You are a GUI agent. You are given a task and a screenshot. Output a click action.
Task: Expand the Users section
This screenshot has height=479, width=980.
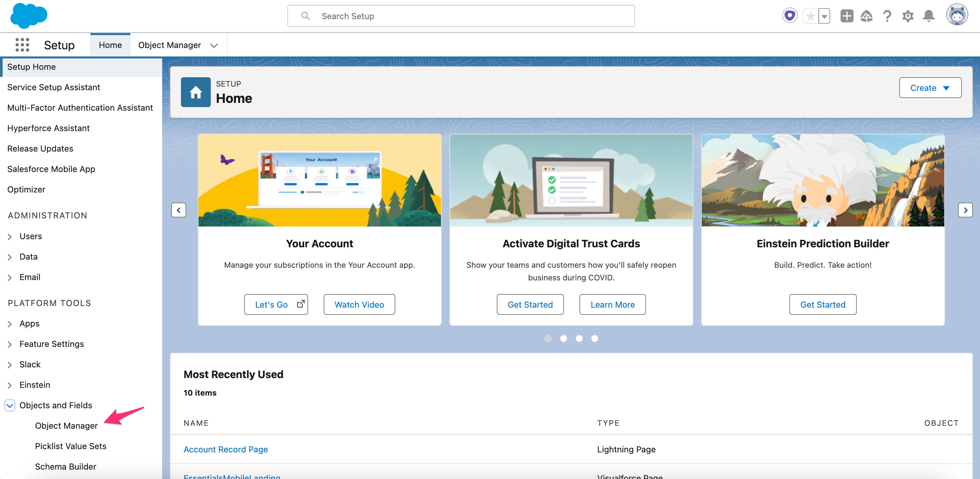click(9, 236)
